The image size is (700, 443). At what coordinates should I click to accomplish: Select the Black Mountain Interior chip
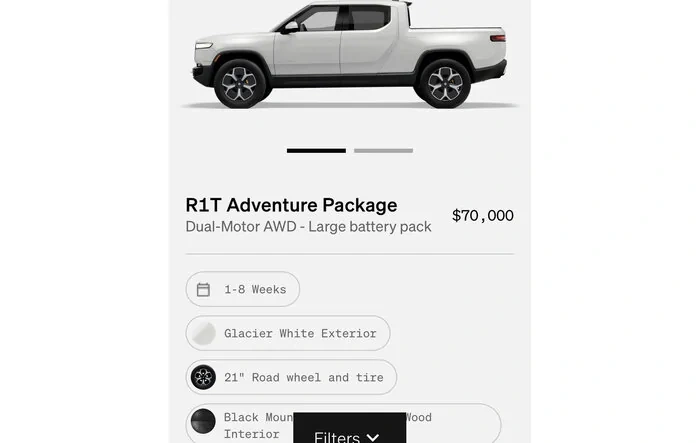pyautogui.click(x=343, y=423)
